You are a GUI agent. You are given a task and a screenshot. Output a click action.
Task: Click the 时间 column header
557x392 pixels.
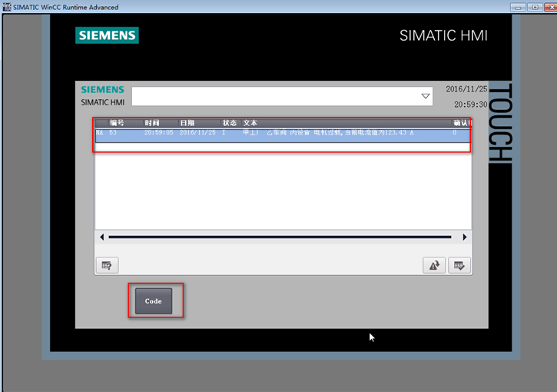(152, 123)
